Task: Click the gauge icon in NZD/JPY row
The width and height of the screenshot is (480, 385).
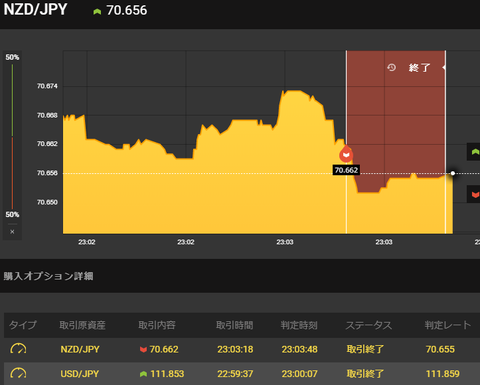Action: tap(18, 349)
